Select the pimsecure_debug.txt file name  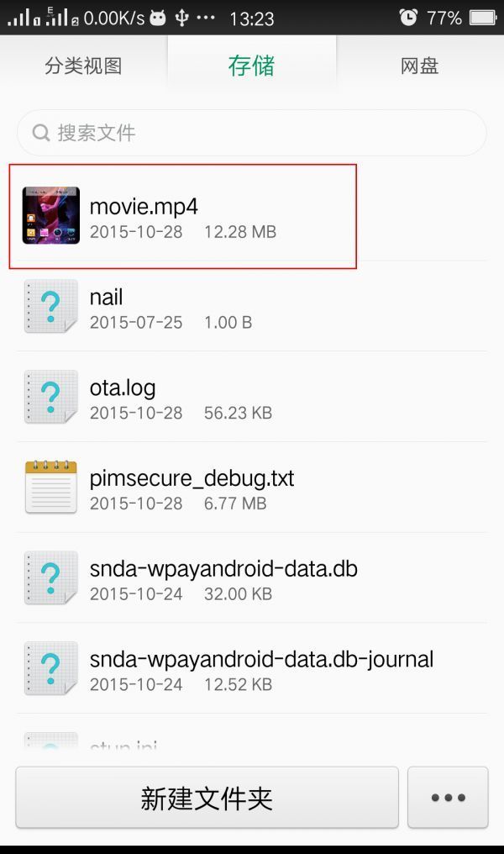coord(192,478)
